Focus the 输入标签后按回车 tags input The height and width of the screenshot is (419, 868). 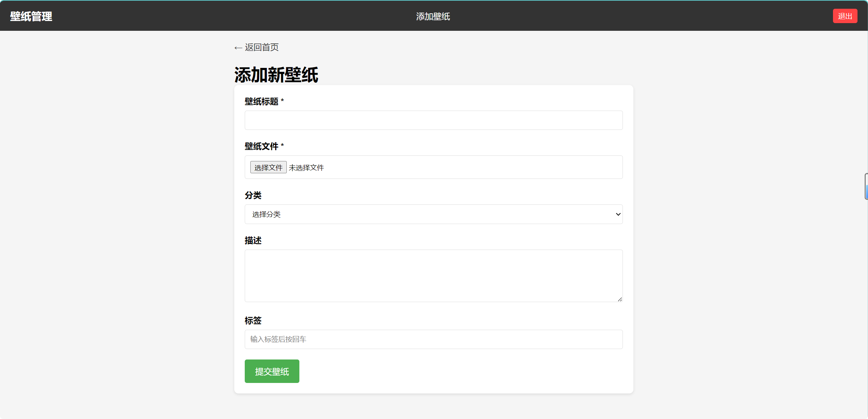pos(433,339)
